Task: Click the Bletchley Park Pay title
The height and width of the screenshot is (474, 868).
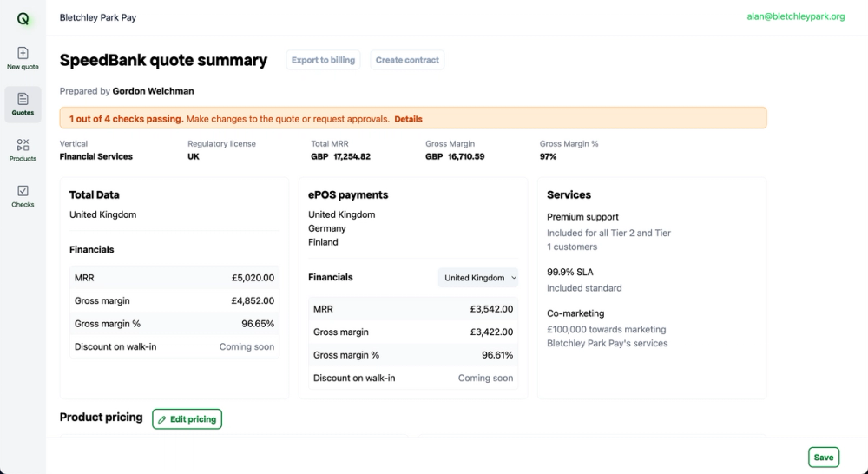Action: coord(98,17)
